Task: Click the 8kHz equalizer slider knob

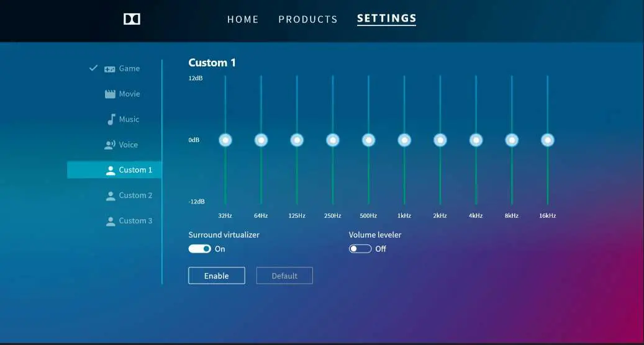Action: [x=512, y=140]
